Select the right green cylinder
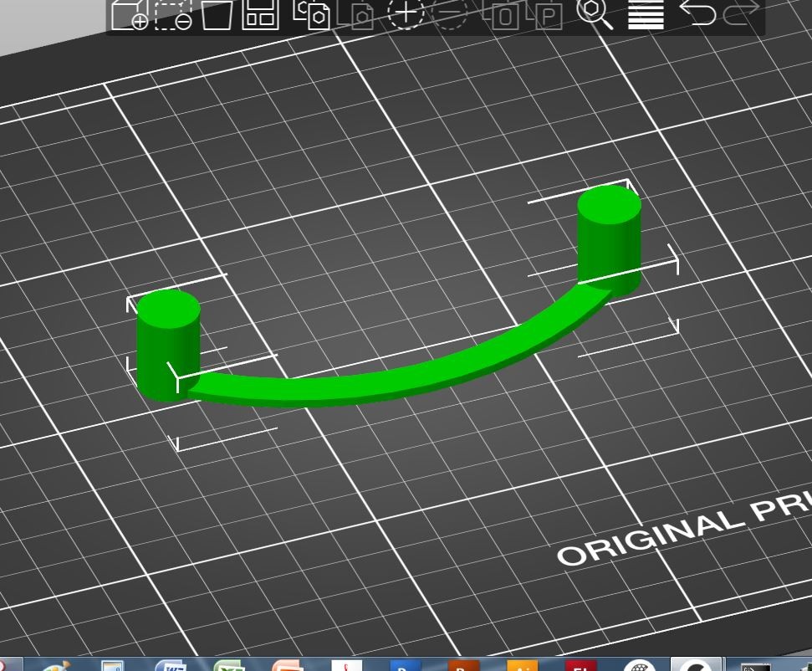Screen dimensions: 812x671 pyautogui.click(x=610, y=240)
